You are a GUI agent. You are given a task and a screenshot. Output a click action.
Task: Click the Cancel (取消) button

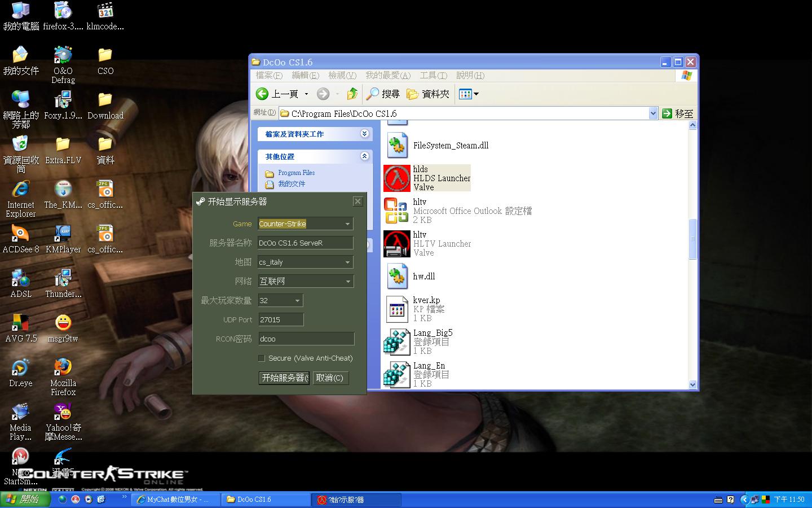[330, 378]
